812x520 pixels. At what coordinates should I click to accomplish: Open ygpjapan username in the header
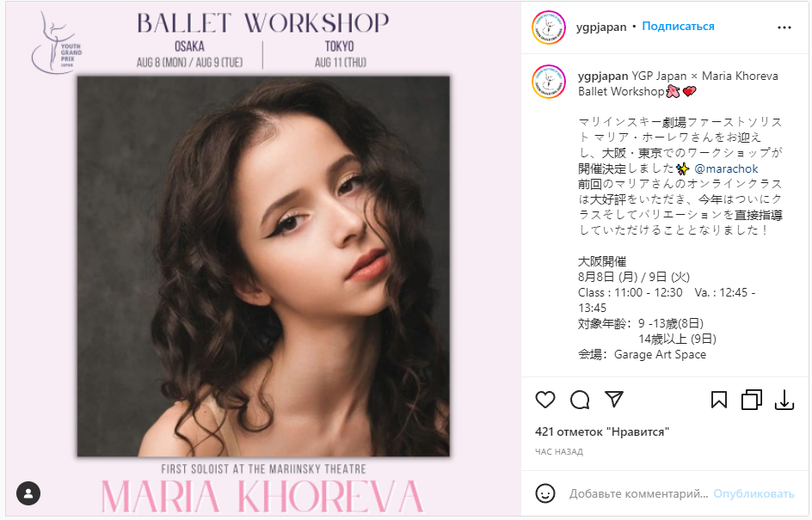click(601, 27)
